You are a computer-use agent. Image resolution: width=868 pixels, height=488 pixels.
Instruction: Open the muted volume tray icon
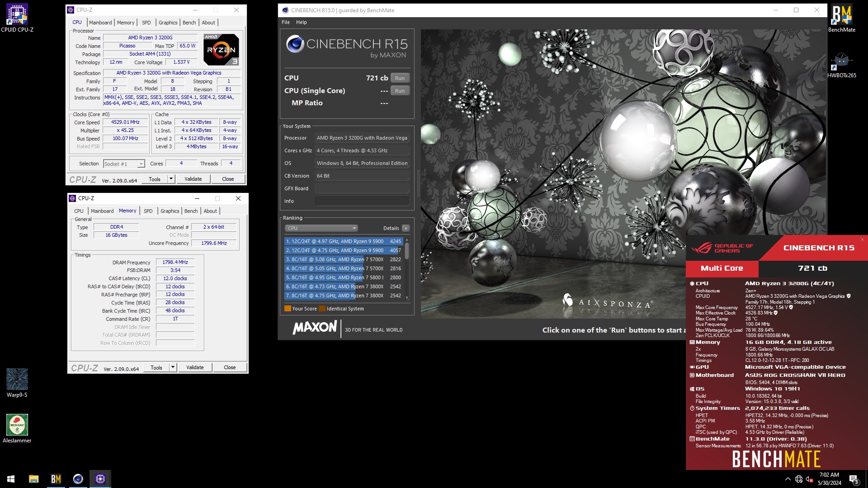810,479
